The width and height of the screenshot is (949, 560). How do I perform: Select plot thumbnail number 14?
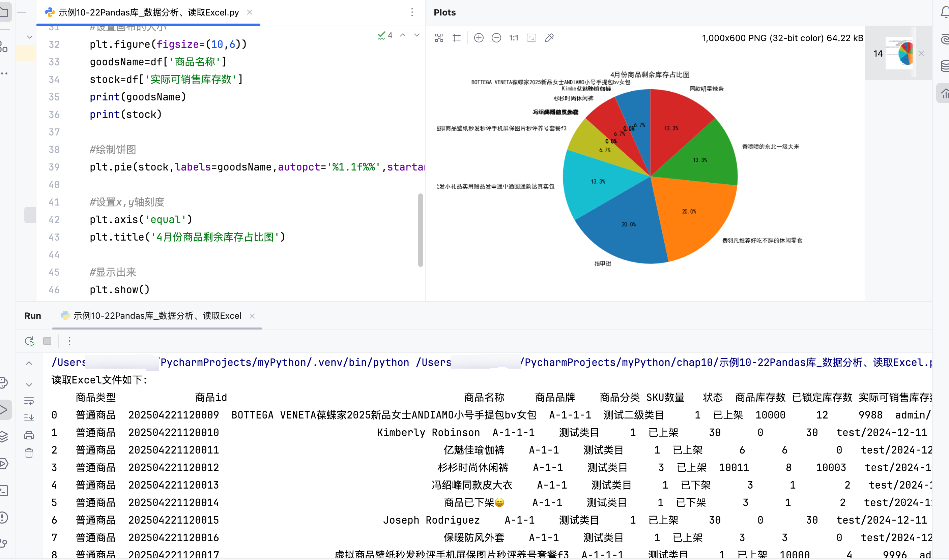point(899,53)
